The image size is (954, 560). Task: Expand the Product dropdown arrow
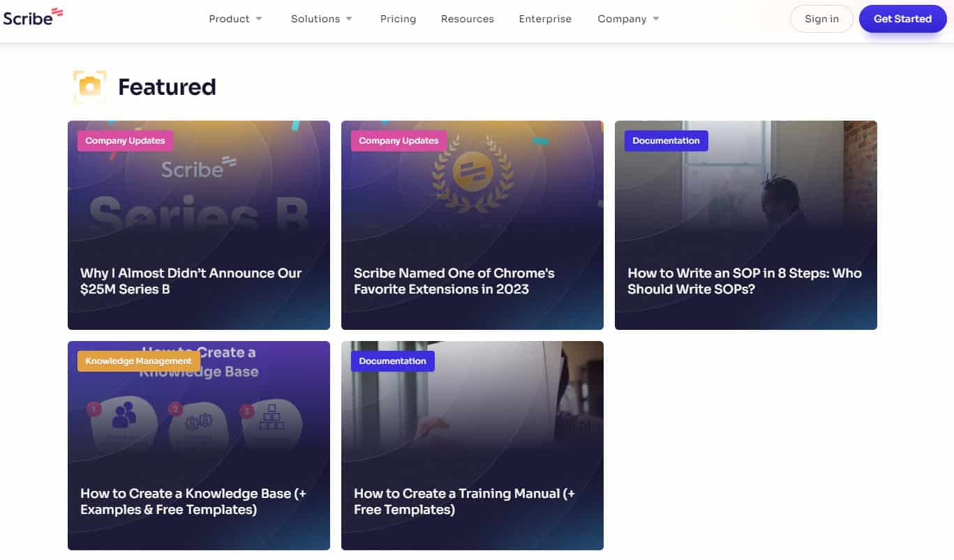(x=259, y=19)
